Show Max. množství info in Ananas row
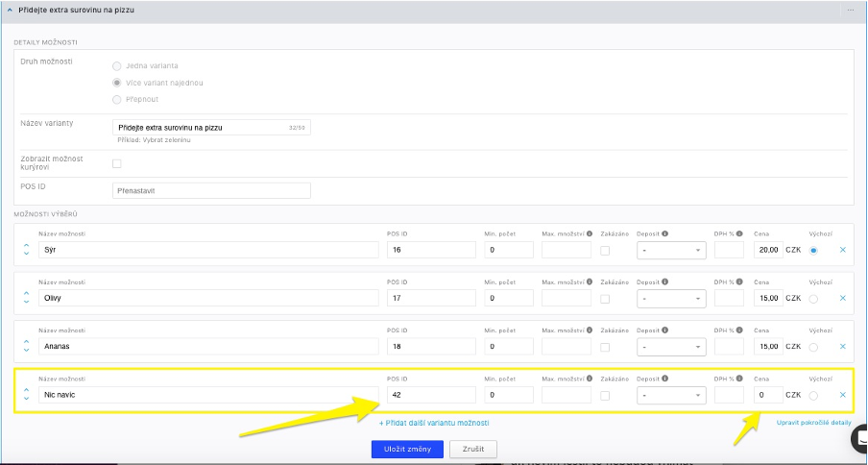The width and height of the screenshot is (868, 465). [590, 330]
